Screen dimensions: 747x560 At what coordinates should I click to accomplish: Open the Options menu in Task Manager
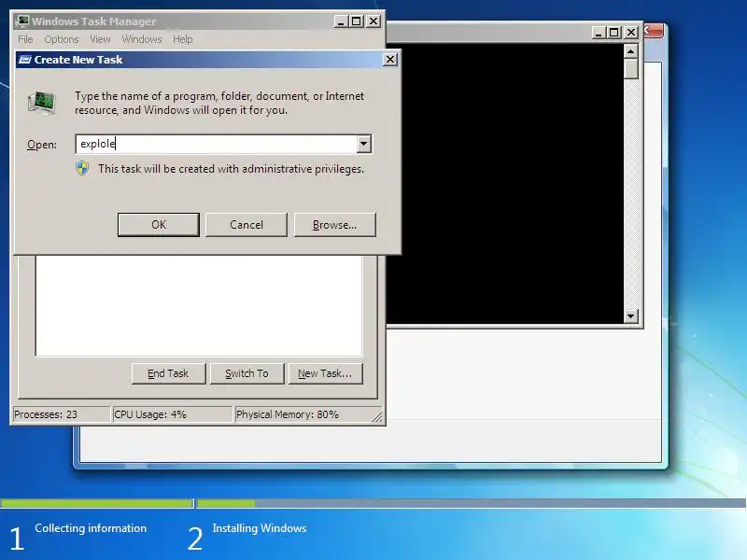click(62, 39)
